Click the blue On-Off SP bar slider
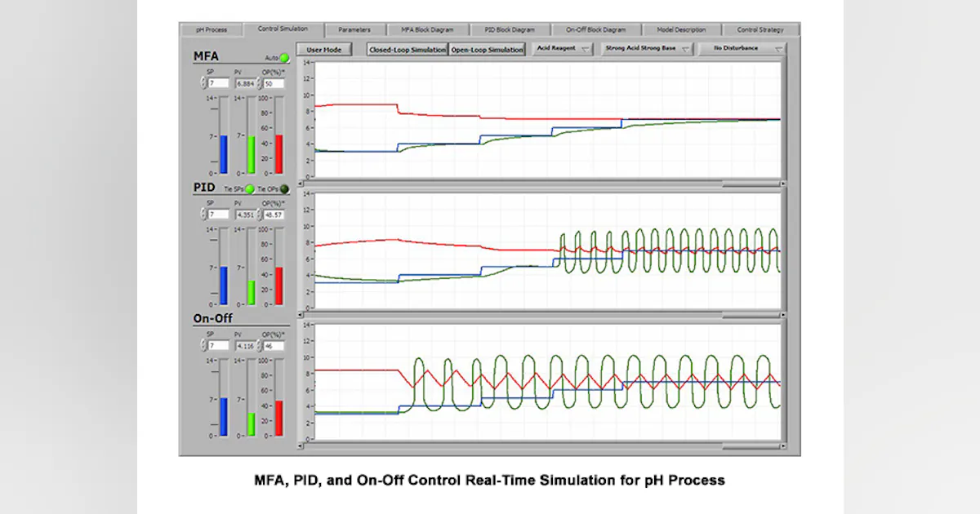Image resolution: width=980 pixels, height=514 pixels. (224, 398)
